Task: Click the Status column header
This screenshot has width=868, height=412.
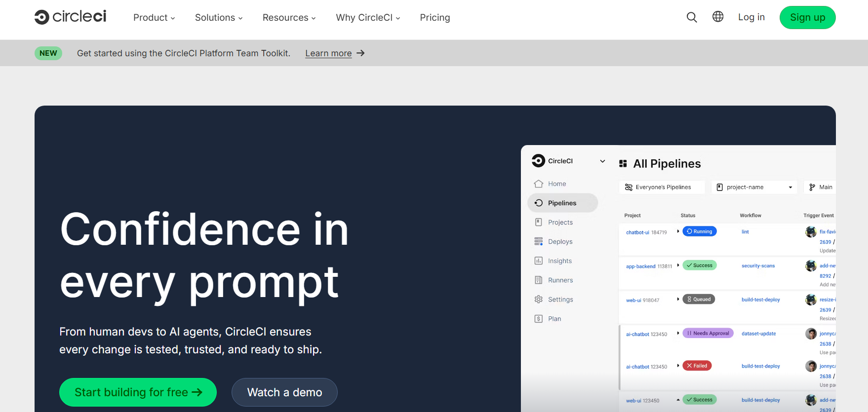Action: (688, 216)
